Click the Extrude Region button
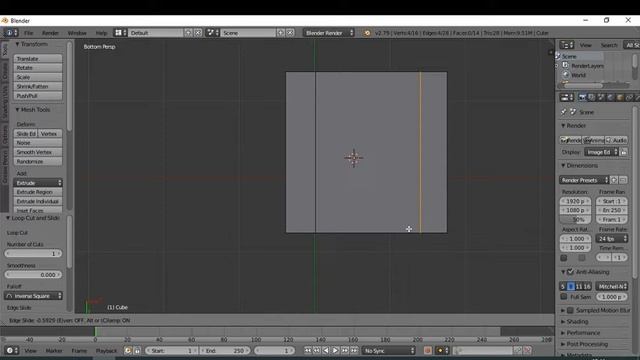This screenshot has width=640, height=360. 38,192
